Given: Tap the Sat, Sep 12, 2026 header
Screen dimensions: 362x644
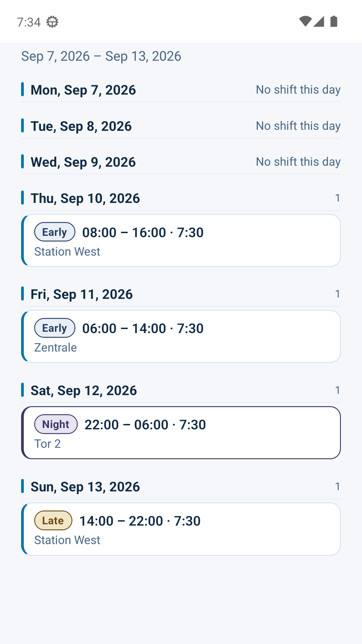Looking at the screenshot, I should [x=181, y=390].
